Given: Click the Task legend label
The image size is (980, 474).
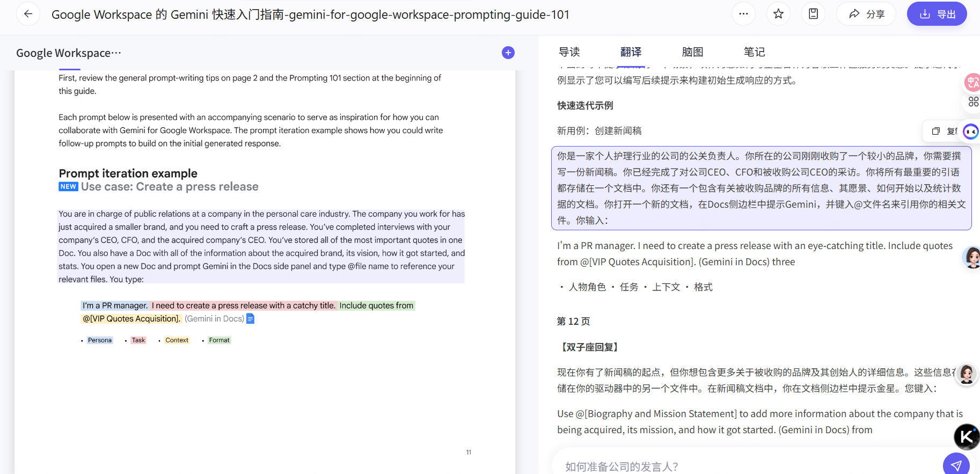Looking at the screenshot, I should pos(138,340).
